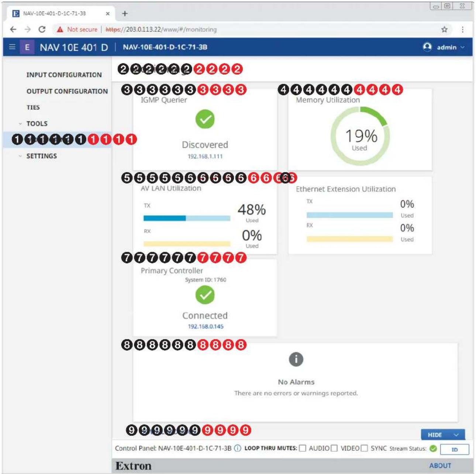Image resolution: width=476 pixels, height=474 pixels.
Task: Click the tab favicon for NAV-10E-401-D-1C-71-3B
Action: point(16,14)
